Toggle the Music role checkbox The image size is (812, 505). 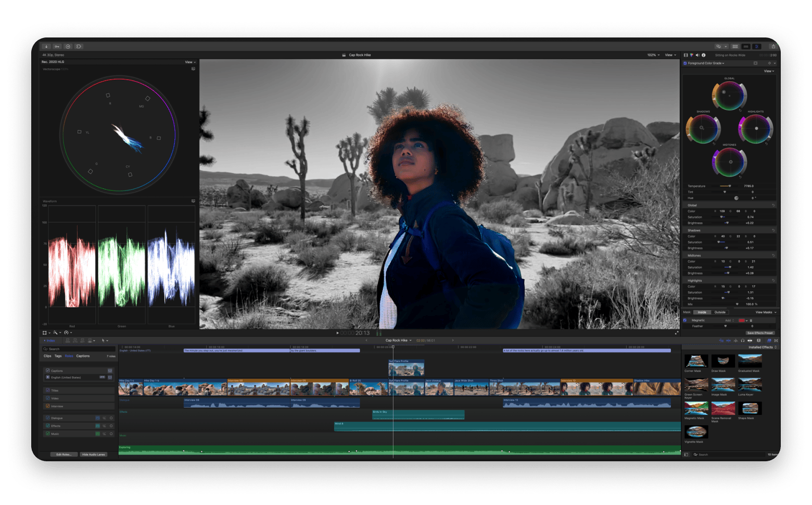(x=48, y=434)
